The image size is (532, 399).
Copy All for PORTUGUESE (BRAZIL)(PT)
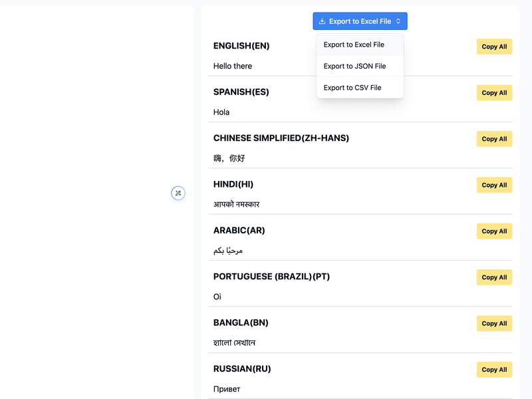(x=494, y=277)
